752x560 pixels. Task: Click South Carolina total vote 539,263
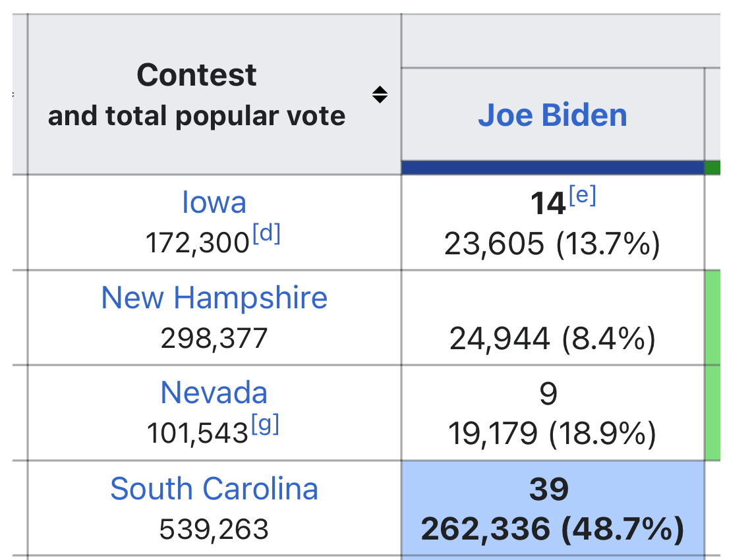(x=214, y=529)
